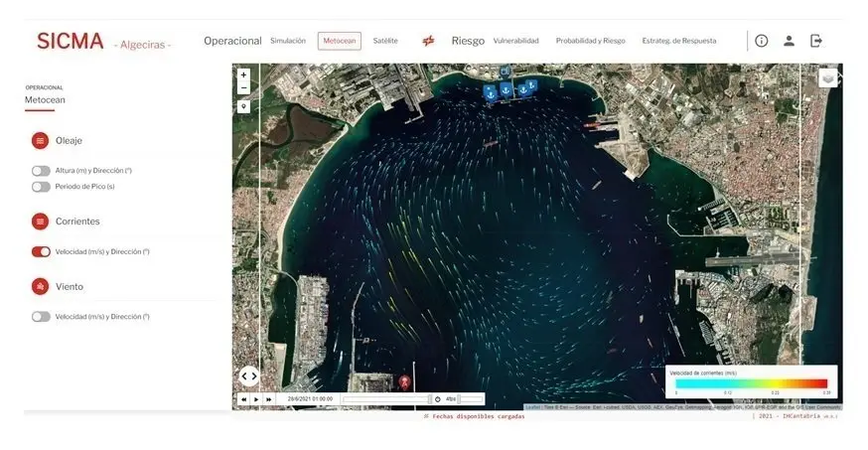This screenshot has width=868, height=450.
Task: Click the red marker pin on the map
Action: coord(404,381)
